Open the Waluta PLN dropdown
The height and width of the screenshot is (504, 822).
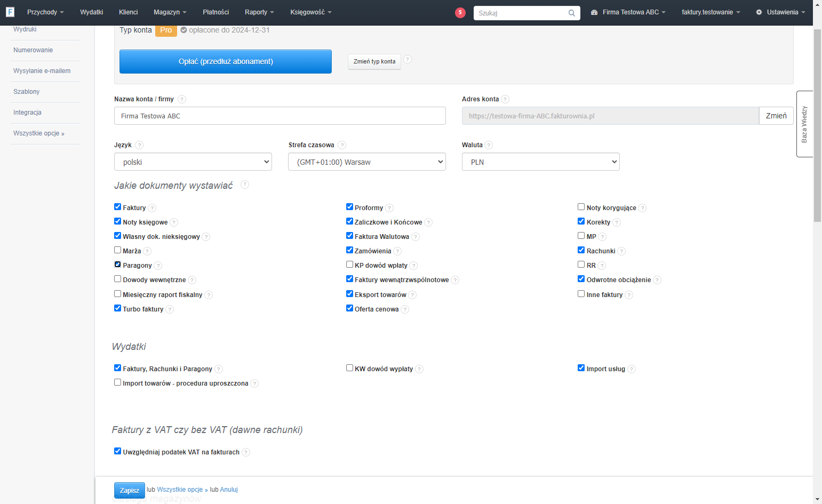[541, 162]
